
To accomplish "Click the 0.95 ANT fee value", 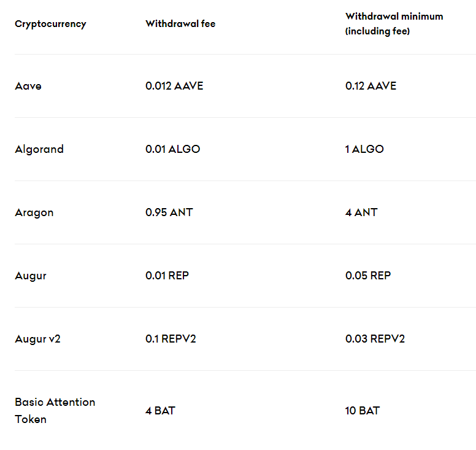I will [x=169, y=212].
